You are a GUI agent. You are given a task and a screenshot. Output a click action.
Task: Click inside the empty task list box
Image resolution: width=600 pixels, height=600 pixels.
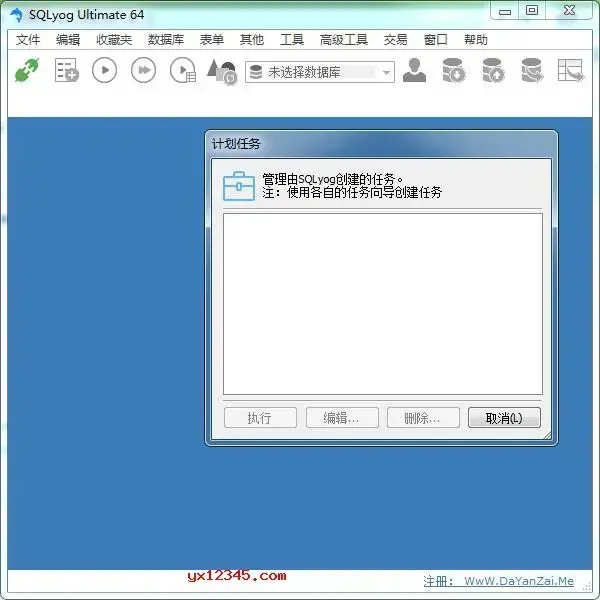tap(383, 304)
